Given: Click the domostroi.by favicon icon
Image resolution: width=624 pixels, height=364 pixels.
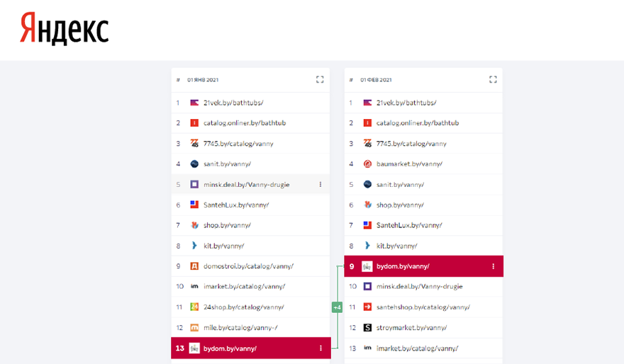Looking at the screenshot, I should coord(194,266).
